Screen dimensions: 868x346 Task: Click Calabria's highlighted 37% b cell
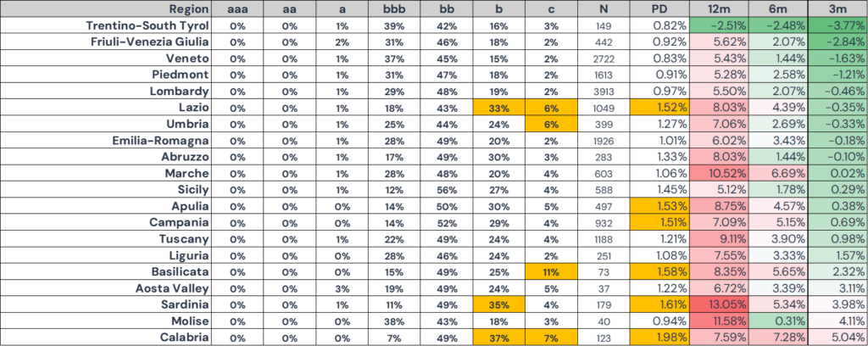pos(498,338)
